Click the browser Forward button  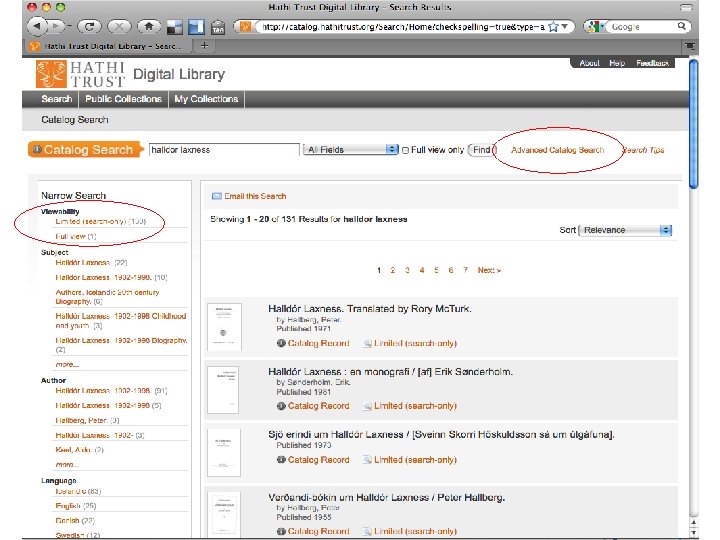(57, 26)
